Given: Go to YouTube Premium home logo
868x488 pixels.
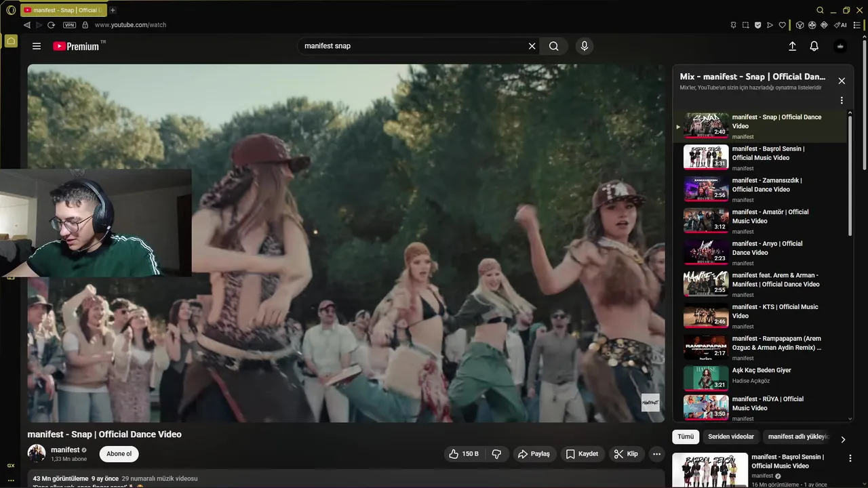Looking at the screenshot, I should pyautogui.click(x=76, y=46).
